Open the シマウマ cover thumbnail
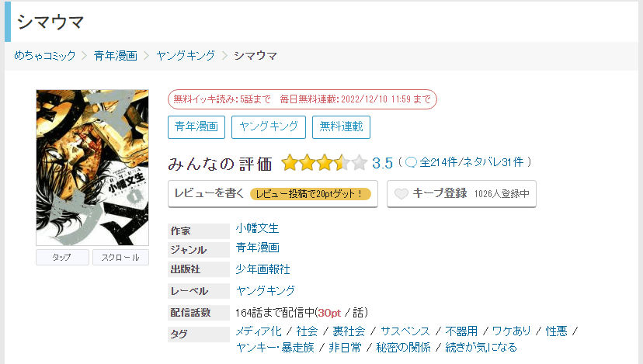The width and height of the screenshot is (643, 364). pyautogui.click(x=92, y=168)
